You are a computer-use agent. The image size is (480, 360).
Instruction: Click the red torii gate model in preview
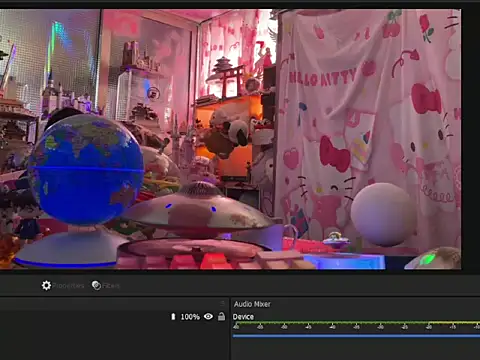(231, 79)
